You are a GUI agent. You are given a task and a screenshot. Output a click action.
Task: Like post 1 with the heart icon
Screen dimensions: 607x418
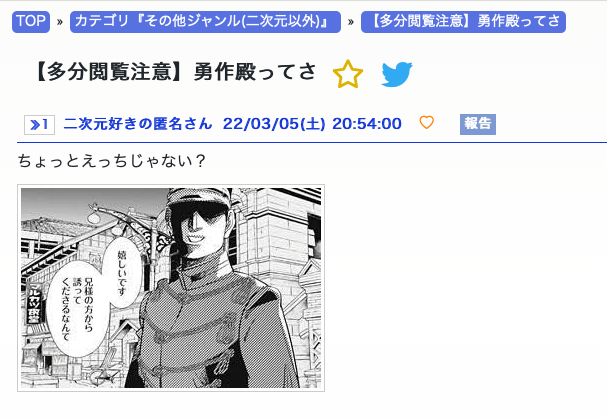click(427, 123)
